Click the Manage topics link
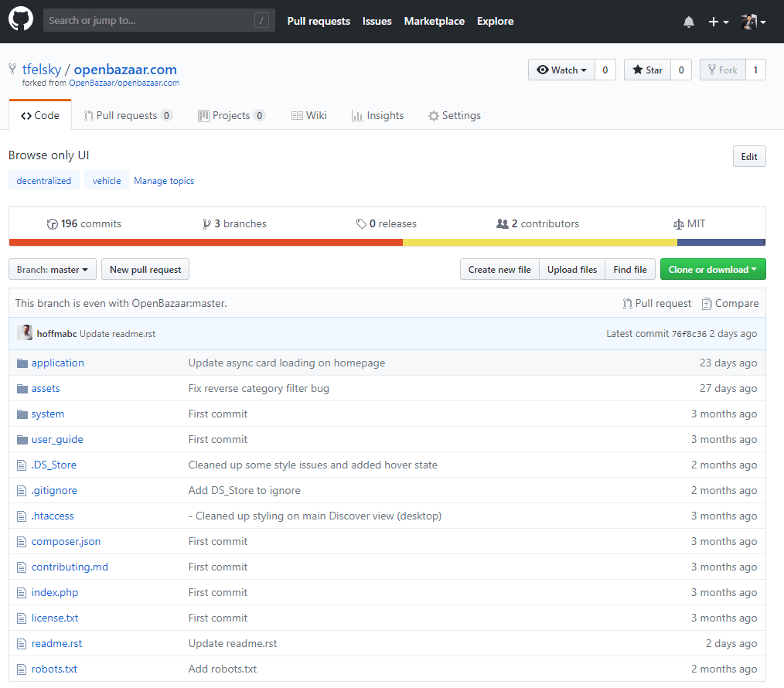The image size is (784, 688). [x=164, y=181]
